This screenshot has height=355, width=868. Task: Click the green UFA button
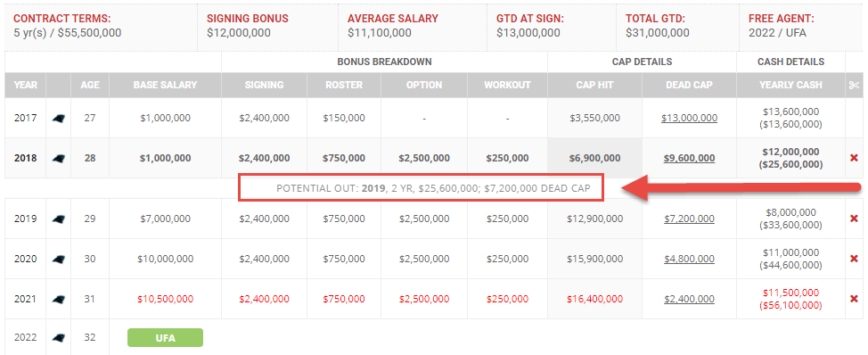(x=165, y=338)
